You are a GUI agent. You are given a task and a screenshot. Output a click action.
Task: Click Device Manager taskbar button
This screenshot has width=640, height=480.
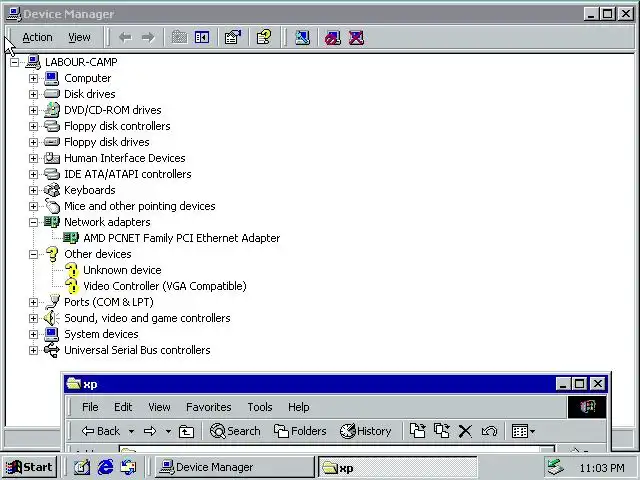coord(235,467)
